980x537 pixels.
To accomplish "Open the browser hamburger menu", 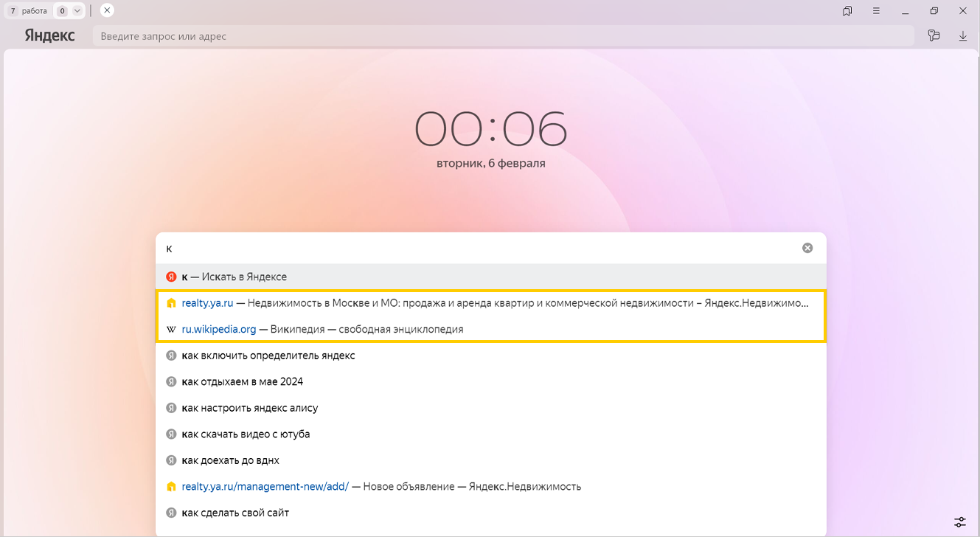I will [x=876, y=11].
